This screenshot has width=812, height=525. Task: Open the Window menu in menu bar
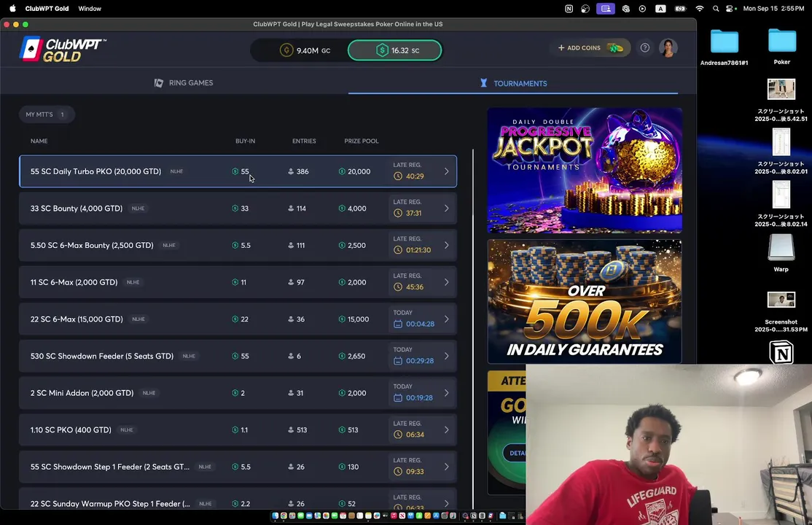pos(90,9)
